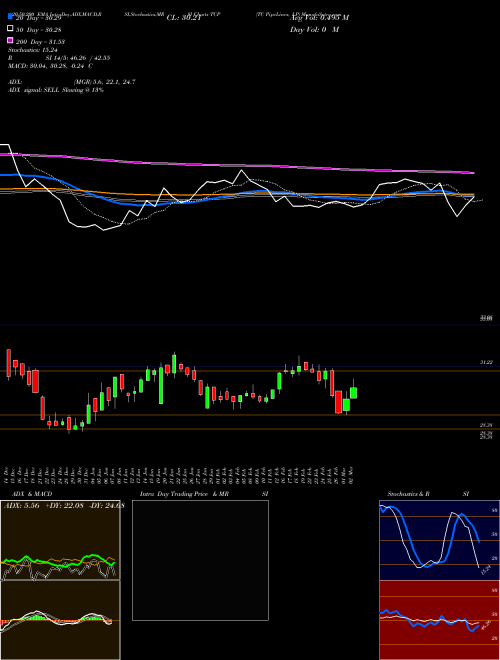Image resolution: width=500 pixels, height=660 pixels.
Task: Click the 'Stochastics: 15.24' readout
Action: click(32, 50)
